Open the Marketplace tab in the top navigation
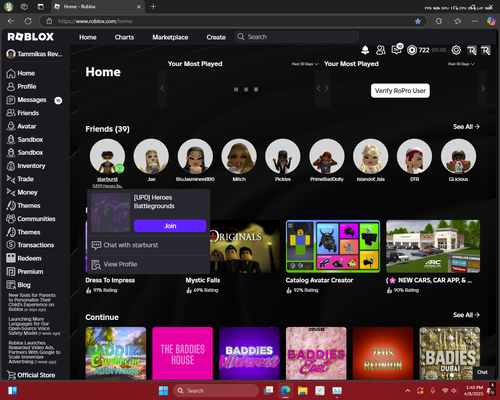This screenshot has width=500, height=400. click(170, 37)
